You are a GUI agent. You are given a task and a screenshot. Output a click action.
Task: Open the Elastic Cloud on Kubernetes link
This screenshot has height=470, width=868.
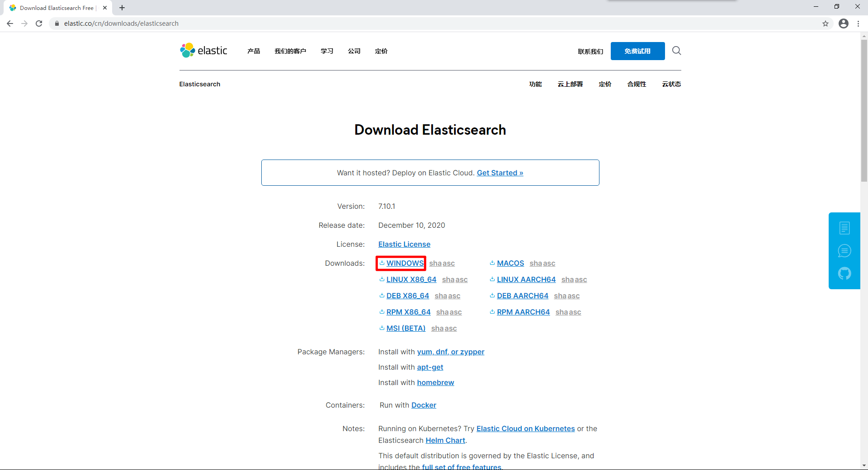pyautogui.click(x=526, y=428)
